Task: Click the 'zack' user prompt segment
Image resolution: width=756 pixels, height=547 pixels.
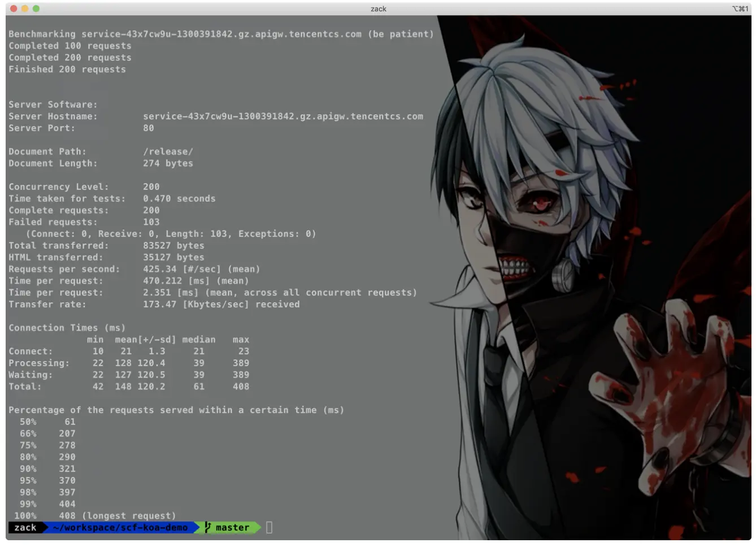Action: 25,528
